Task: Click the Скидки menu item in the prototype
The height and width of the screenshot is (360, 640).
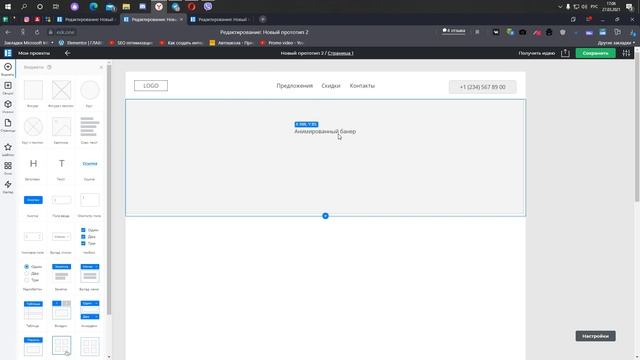Action: point(331,86)
